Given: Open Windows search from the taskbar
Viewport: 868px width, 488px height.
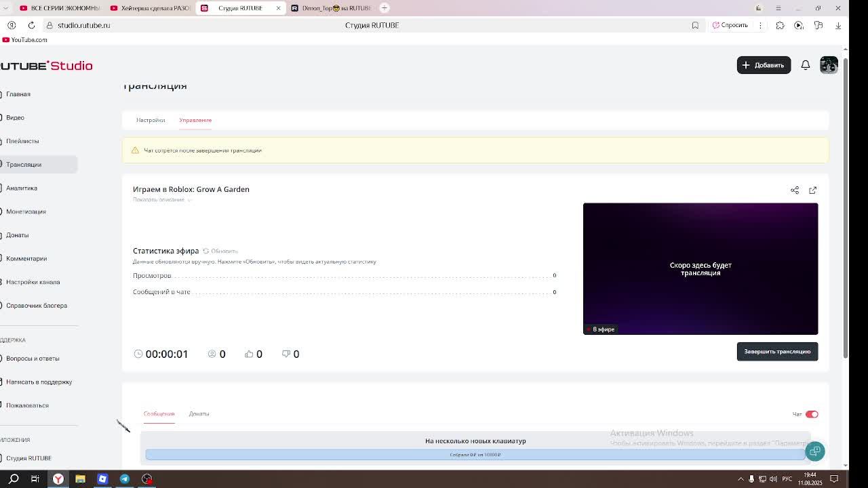Looking at the screenshot, I should coord(14,479).
